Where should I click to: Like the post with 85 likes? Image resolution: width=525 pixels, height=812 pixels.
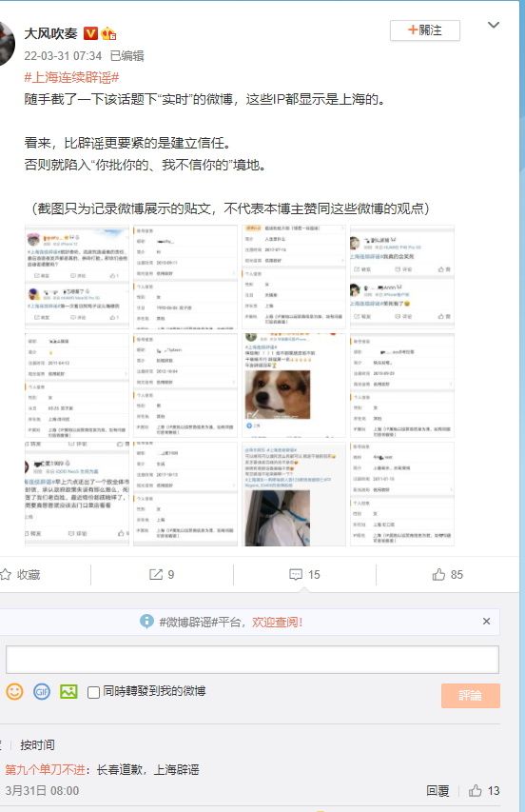[x=438, y=574]
